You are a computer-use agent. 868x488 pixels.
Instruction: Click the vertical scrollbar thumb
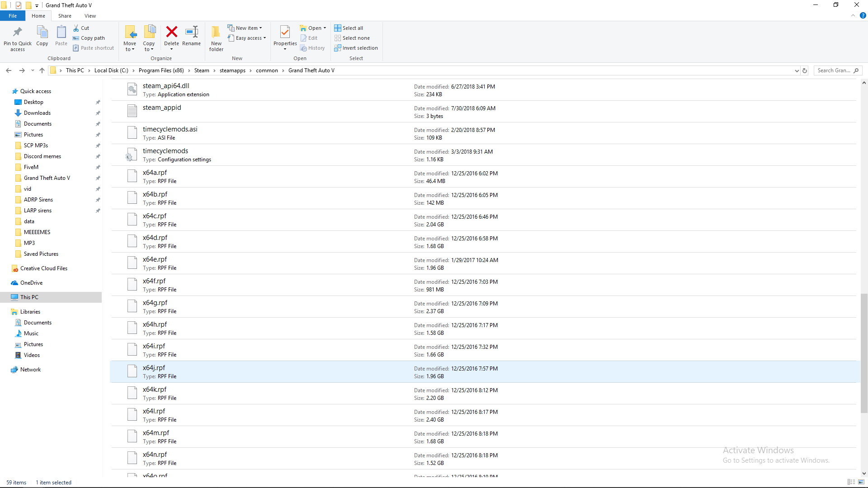click(864, 353)
